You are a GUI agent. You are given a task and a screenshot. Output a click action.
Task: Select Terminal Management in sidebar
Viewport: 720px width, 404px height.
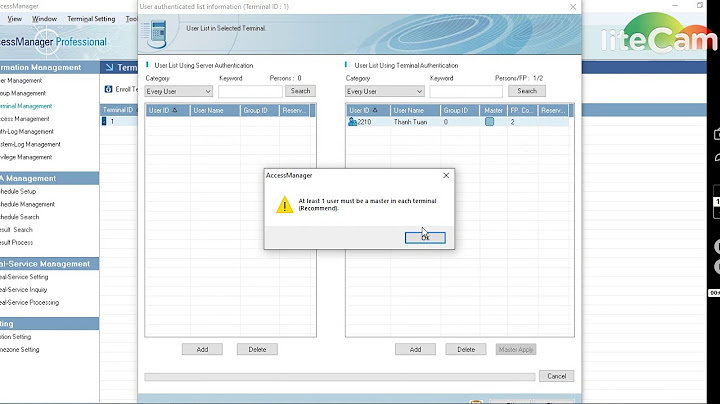pos(26,106)
